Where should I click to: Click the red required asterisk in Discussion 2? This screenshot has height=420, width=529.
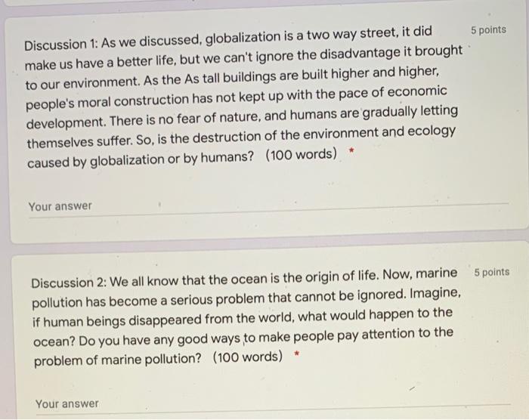(x=296, y=354)
